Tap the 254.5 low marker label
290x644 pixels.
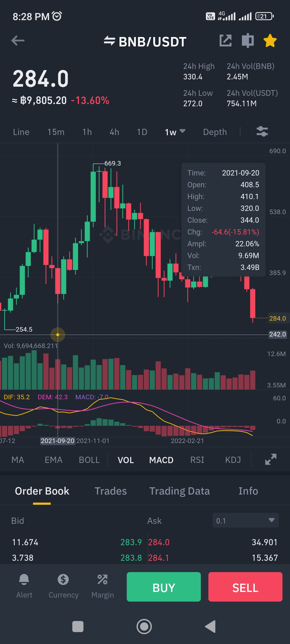[x=24, y=330]
